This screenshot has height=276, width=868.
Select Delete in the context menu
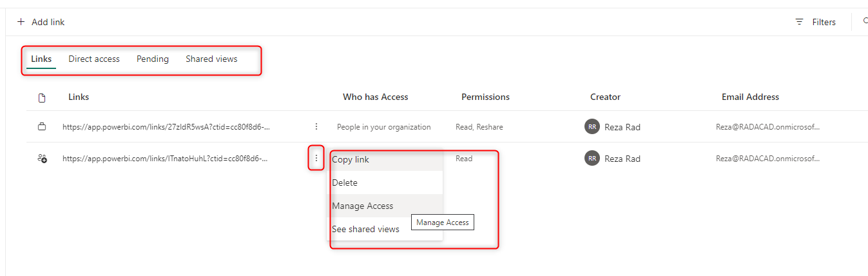[x=345, y=183]
